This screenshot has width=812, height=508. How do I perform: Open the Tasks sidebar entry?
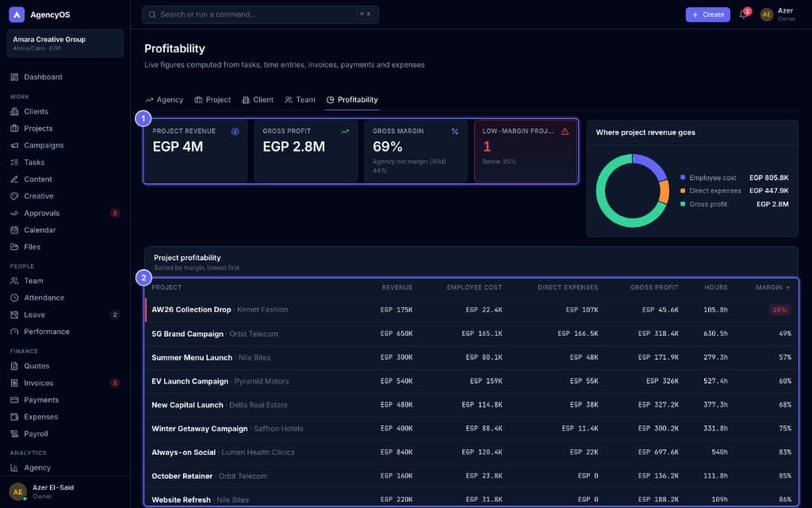tap(65, 162)
